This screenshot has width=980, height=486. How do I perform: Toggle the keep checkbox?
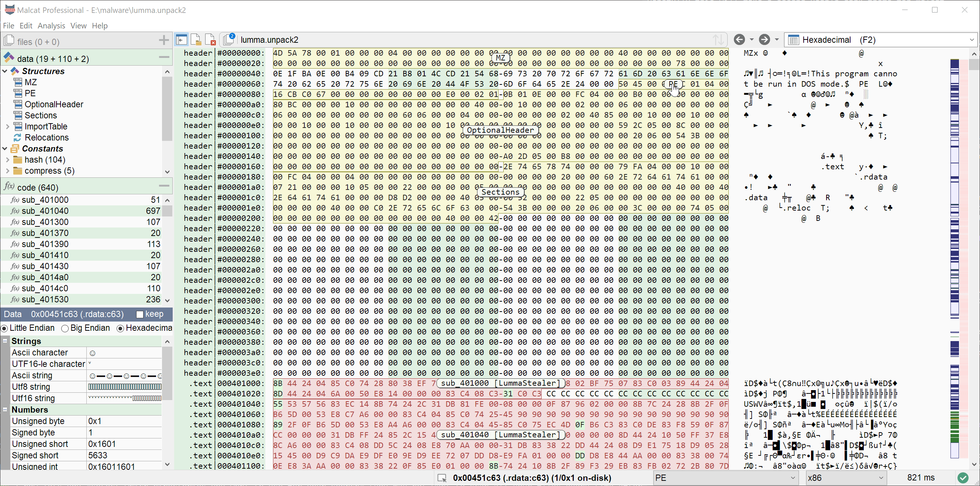[139, 314]
